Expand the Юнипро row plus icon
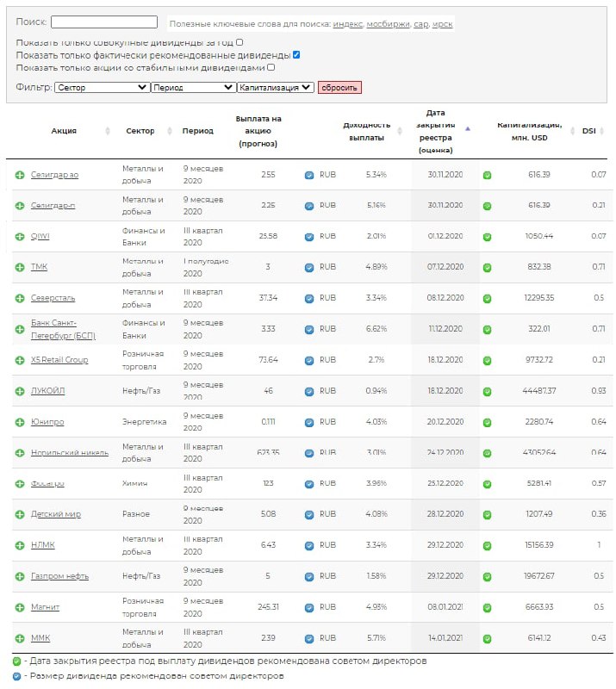Screen dimensions: 616x689 click(20, 422)
